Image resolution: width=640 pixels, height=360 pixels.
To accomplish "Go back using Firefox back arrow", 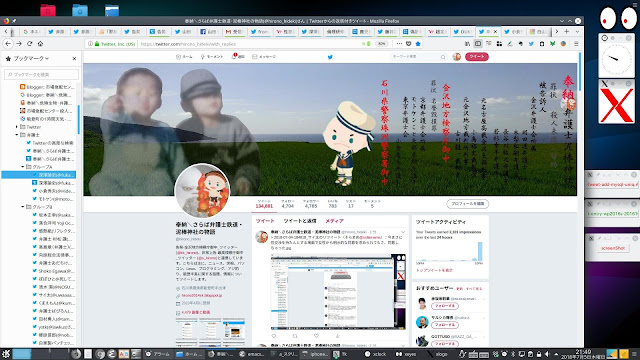I will pos(8,44).
